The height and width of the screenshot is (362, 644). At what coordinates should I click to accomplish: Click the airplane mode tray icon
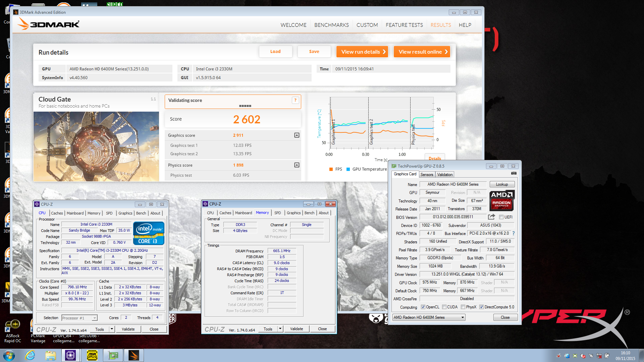(x=591, y=356)
